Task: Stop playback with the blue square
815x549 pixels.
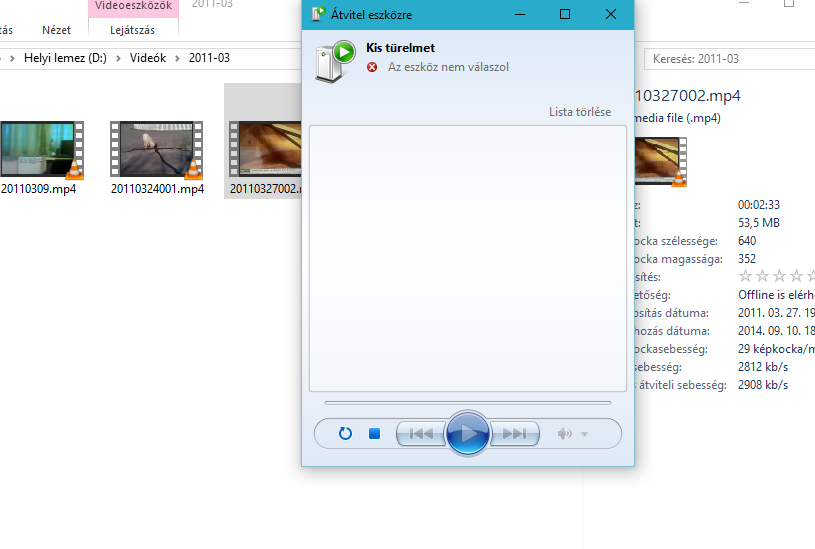Action: (x=374, y=434)
